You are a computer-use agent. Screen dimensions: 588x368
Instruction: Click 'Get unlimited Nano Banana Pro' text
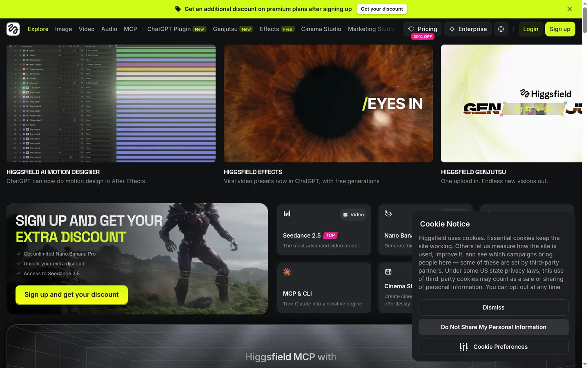(x=60, y=254)
